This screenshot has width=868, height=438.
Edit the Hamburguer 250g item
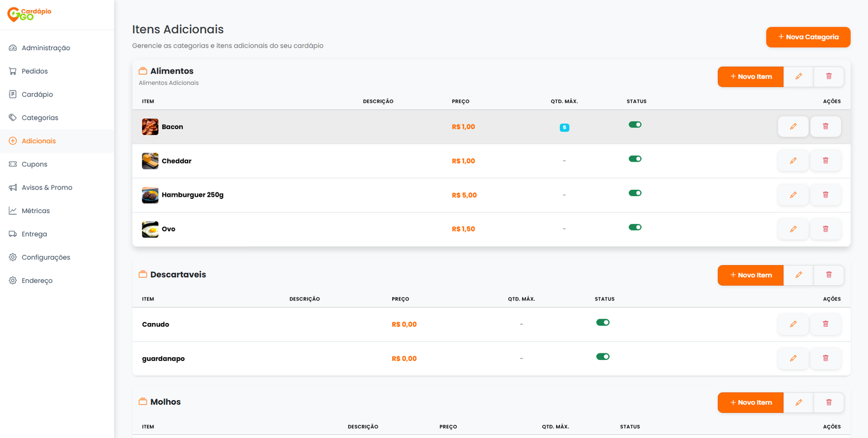pyautogui.click(x=793, y=195)
